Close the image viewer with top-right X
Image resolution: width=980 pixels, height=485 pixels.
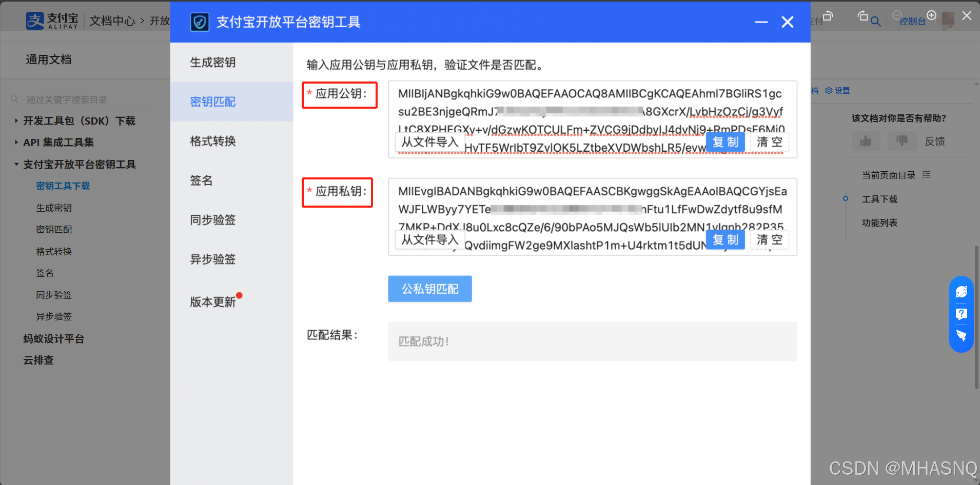(x=967, y=15)
